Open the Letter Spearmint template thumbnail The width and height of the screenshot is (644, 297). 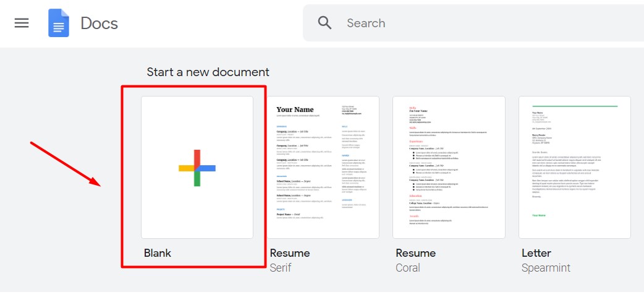coord(575,168)
